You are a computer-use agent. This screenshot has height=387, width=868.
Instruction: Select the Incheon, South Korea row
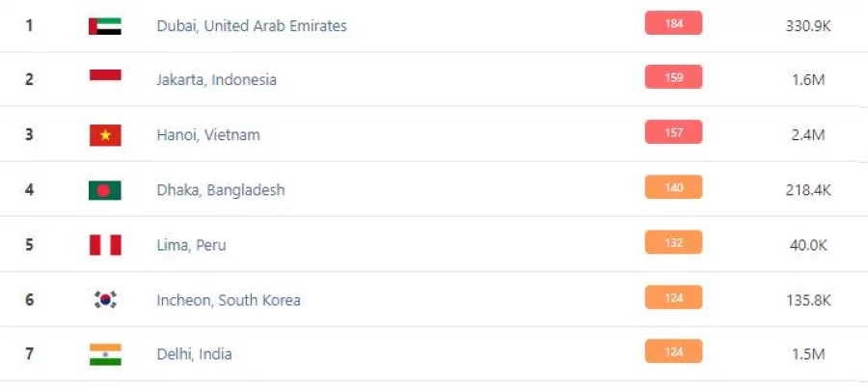229,300
